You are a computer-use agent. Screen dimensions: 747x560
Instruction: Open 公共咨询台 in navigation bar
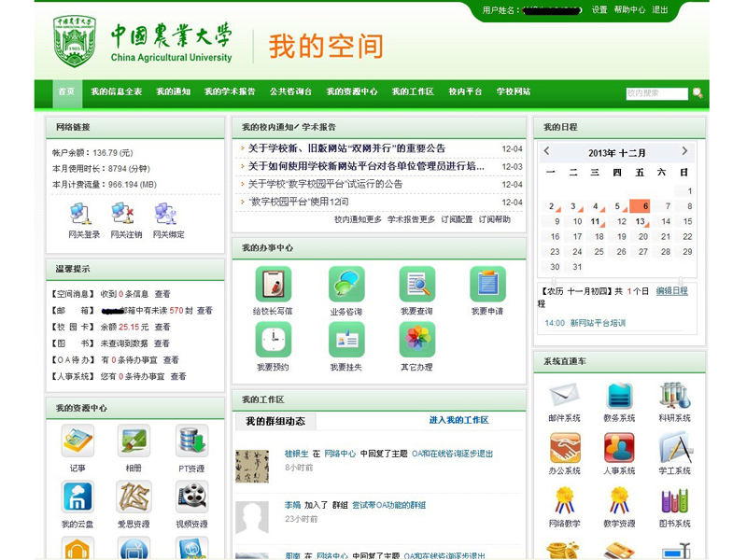(290, 91)
